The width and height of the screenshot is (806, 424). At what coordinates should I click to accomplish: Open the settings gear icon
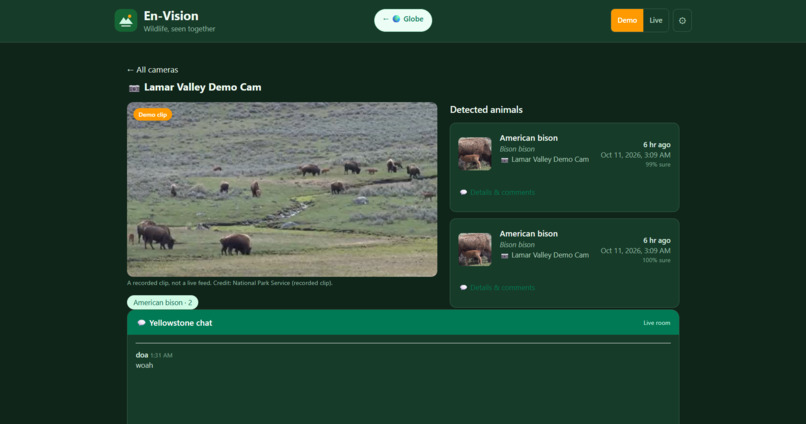click(x=682, y=21)
